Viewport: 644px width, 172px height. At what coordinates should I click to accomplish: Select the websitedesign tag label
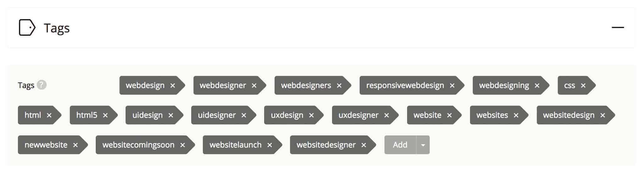click(x=569, y=115)
